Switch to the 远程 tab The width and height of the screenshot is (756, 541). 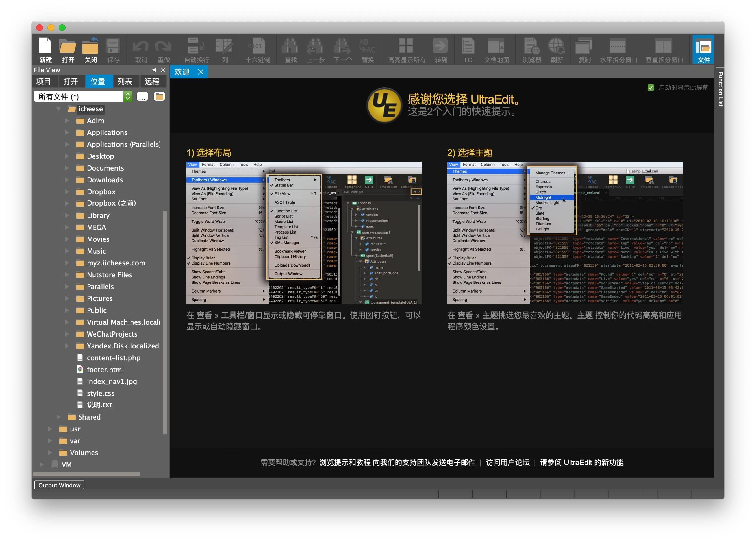pos(152,82)
